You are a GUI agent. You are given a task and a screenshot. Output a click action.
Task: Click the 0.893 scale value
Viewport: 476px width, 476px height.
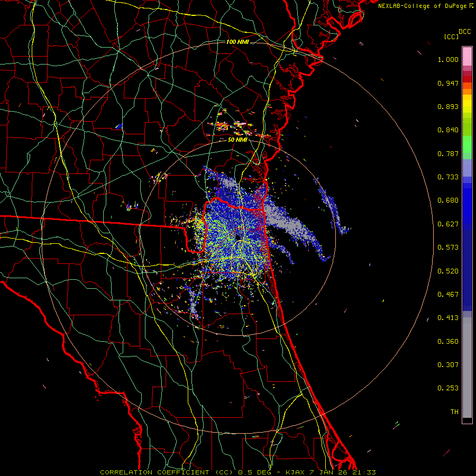point(448,106)
